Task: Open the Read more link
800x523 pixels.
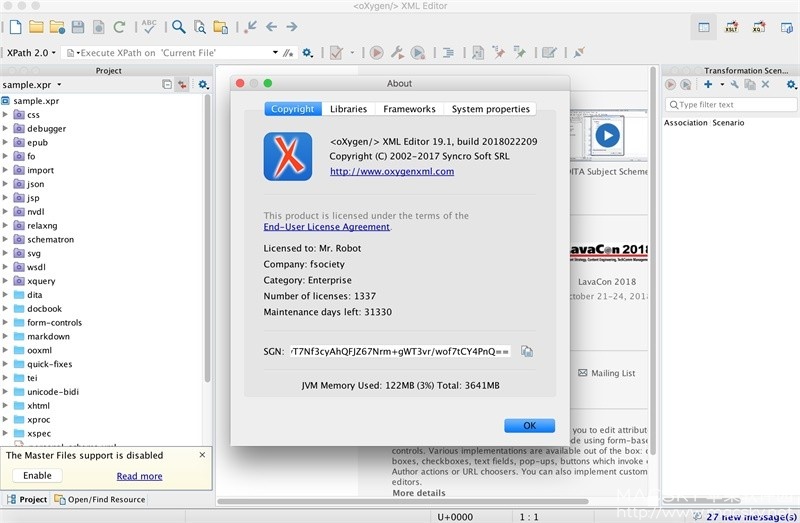Action: pos(139,476)
